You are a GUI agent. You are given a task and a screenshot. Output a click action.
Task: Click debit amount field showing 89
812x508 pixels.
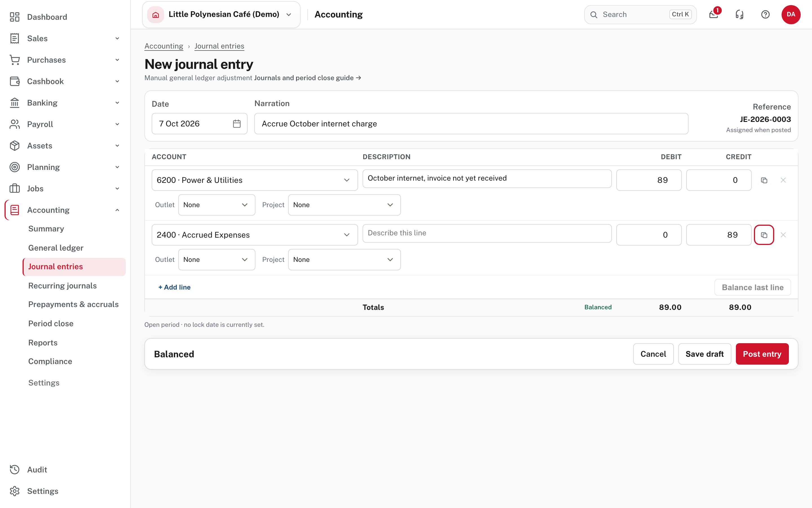click(648, 180)
